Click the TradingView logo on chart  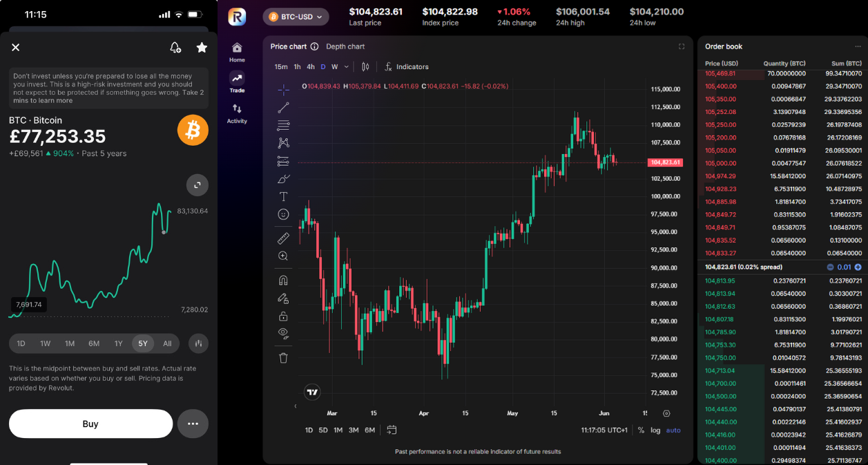click(x=312, y=392)
